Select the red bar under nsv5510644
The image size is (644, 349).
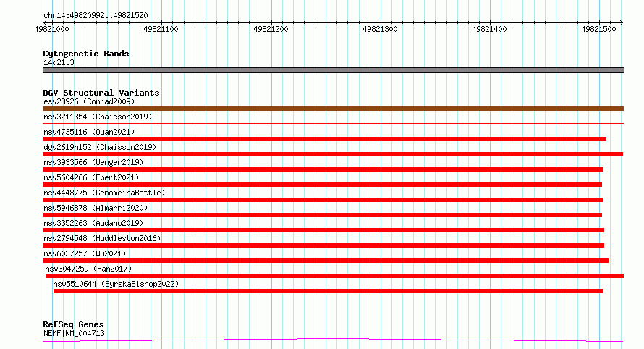tap(329, 291)
